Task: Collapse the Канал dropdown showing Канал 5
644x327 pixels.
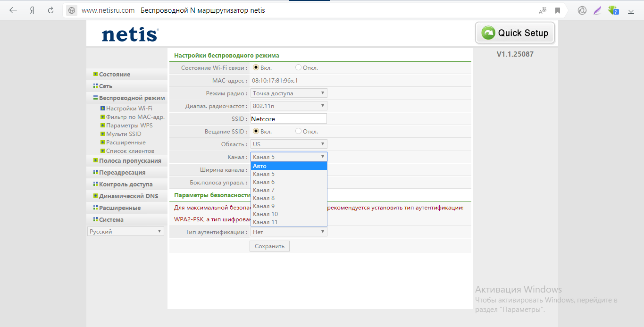Action: point(289,157)
